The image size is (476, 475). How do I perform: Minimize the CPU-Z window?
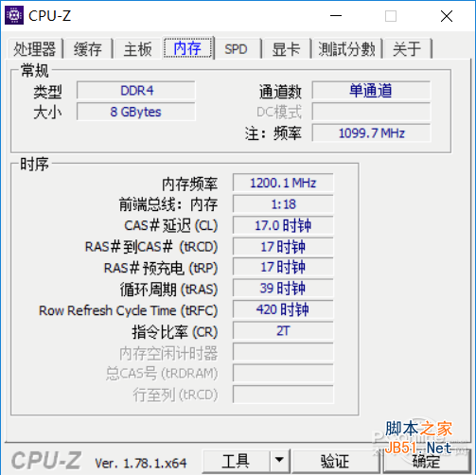pyautogui.click(x=336, y=15)
